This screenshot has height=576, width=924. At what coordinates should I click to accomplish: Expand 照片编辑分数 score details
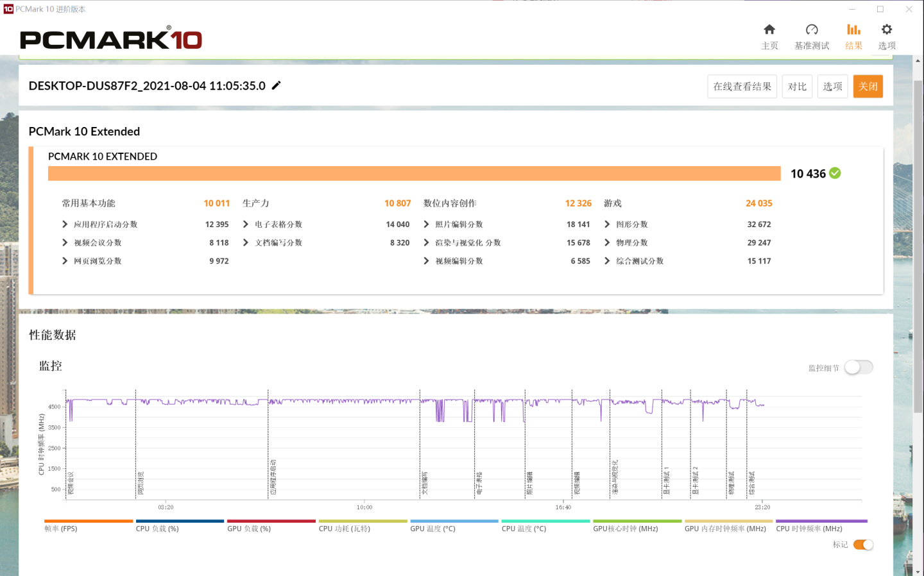427,224
